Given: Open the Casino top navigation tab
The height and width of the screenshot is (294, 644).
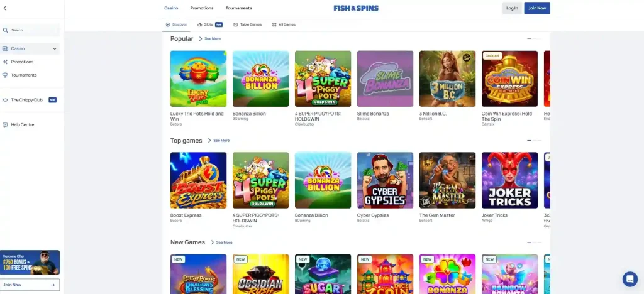Looking at the screenshot, I should [171, 8].
